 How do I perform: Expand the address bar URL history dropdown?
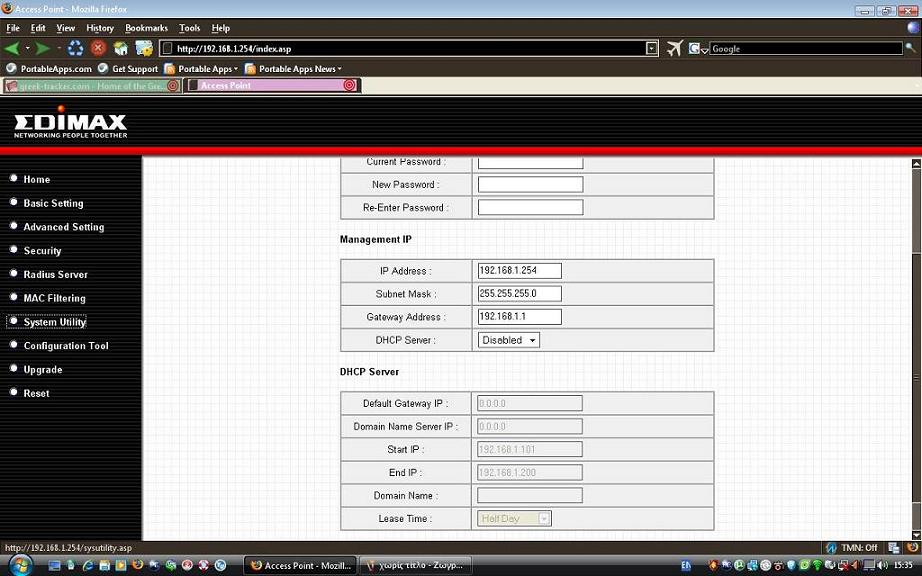tap(652, 48)
